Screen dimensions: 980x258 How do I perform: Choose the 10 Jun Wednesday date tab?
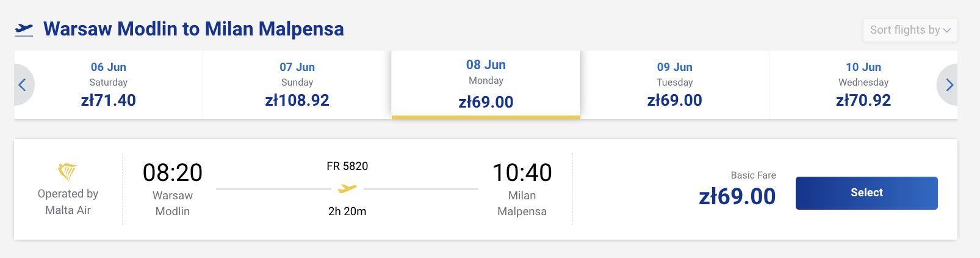(863, 84)
